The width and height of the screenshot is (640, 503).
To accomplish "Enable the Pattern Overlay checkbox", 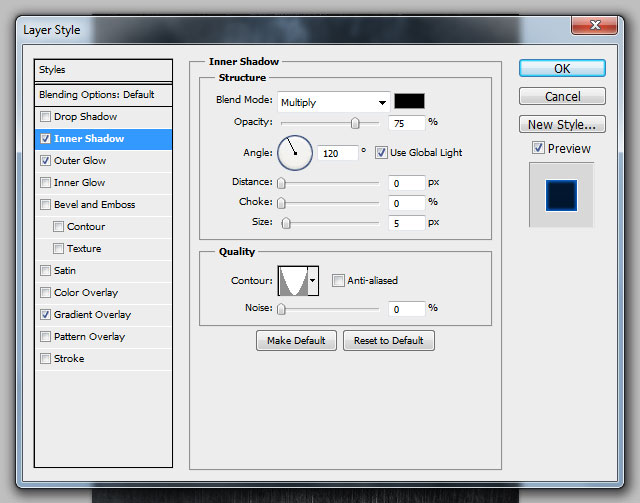I will coord(45,337).
